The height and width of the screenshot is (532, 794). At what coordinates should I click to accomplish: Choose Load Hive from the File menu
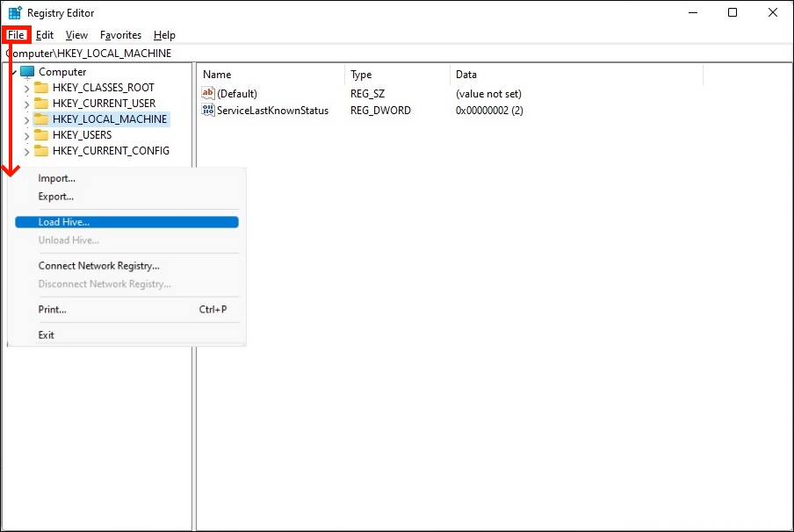tap(64, 222)
